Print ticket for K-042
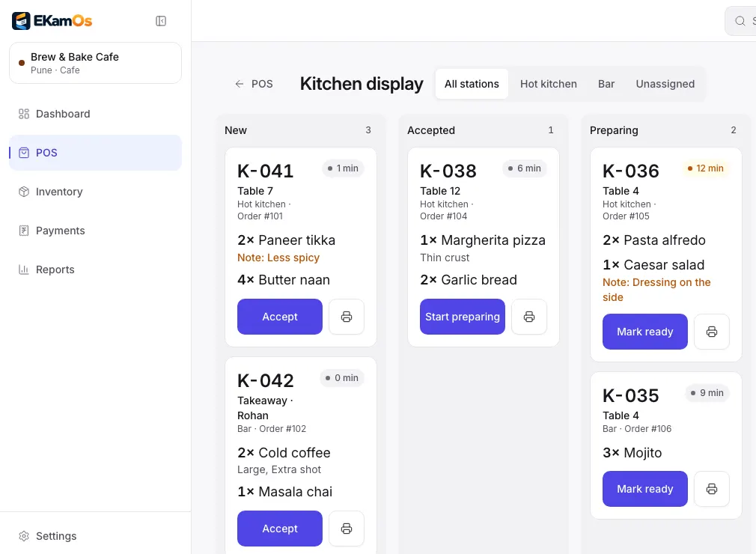756x554 pixels. [346, 529]
